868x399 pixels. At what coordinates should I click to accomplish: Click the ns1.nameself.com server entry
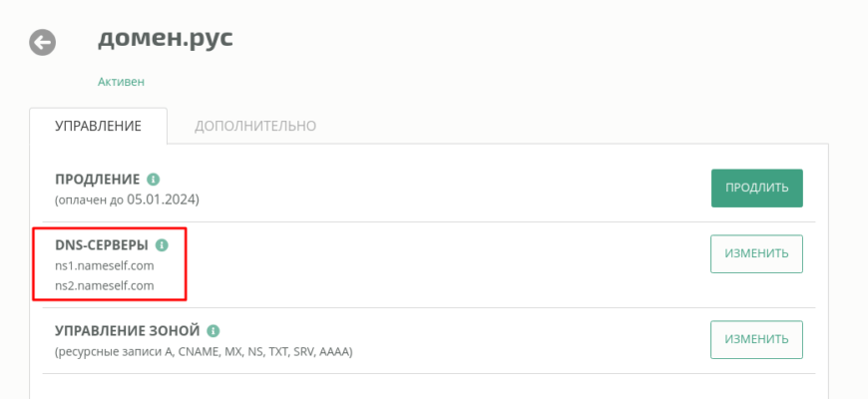click(x=105, y=266)
